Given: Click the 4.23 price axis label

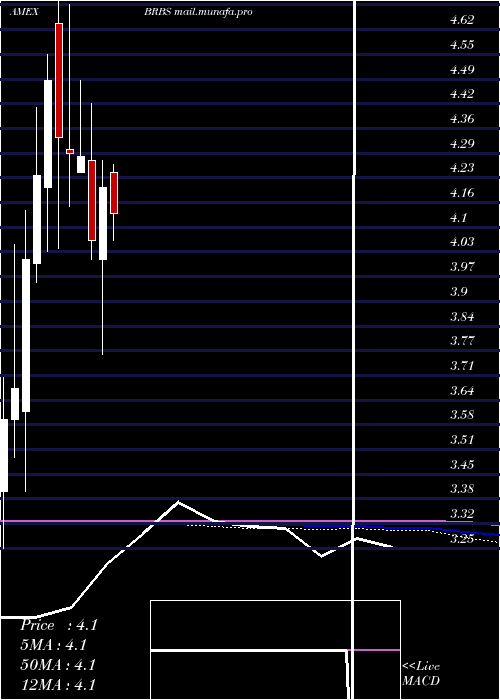Looking at the screenshot, I should click(x=462, y=168).
